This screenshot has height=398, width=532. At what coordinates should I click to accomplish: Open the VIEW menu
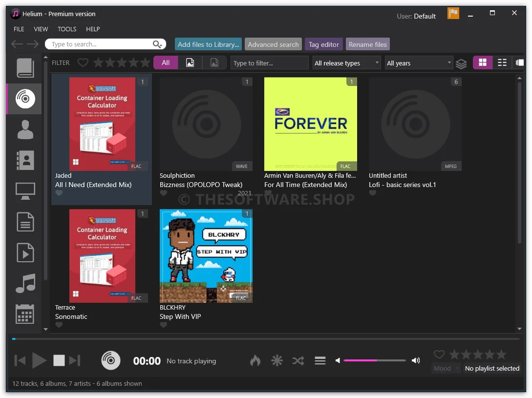pos(41,29)
